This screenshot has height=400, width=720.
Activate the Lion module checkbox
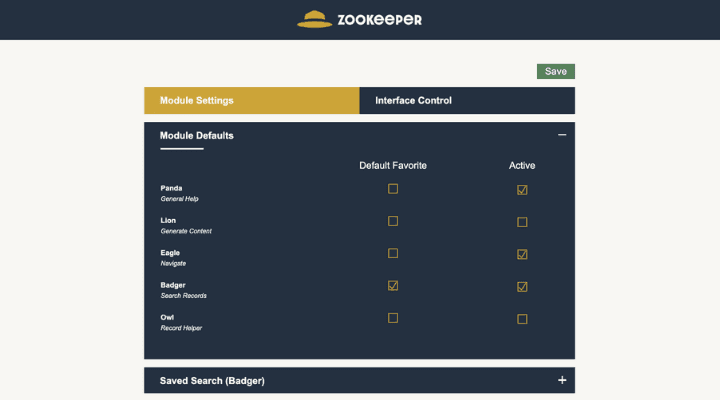(x=522, y=222)
